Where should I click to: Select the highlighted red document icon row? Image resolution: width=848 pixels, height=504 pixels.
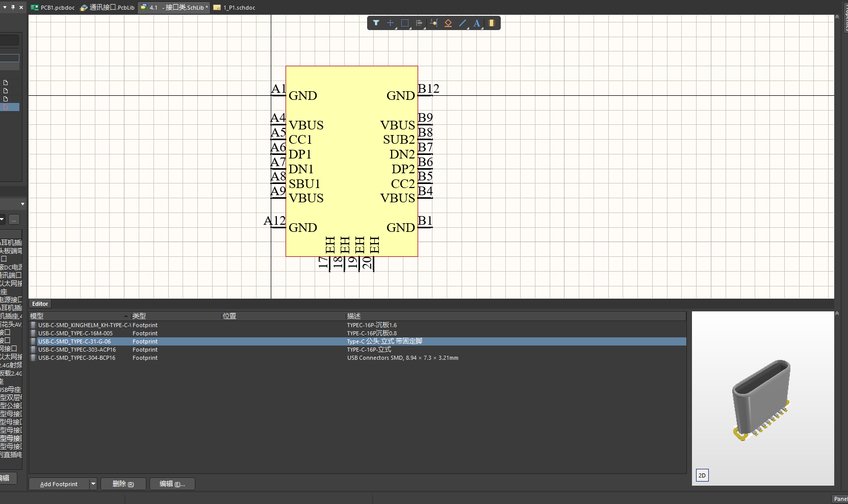(x=9, y=107)
